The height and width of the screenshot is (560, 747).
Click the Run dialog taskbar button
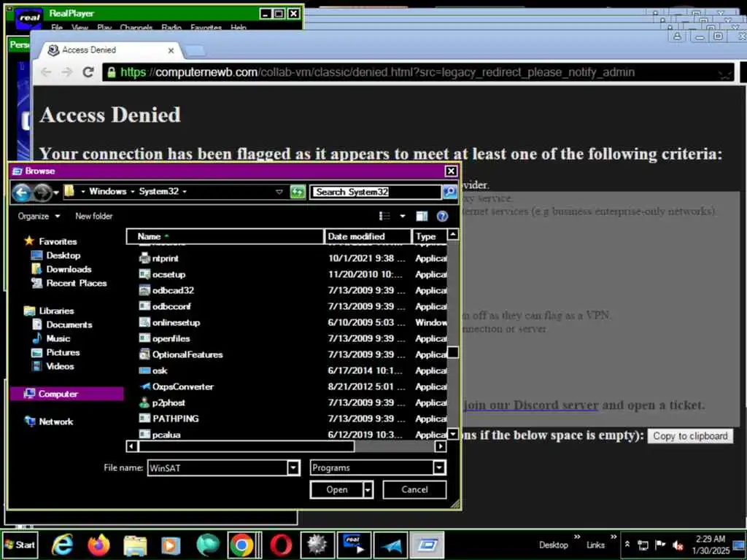(x=427, y=545)
